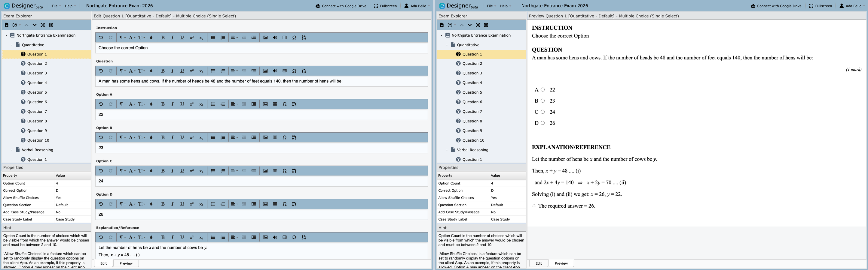The width and height of the screenshot is (868, 270).
Task: Insert table via the Option A toolbar
Action: (x=275, y=104)
